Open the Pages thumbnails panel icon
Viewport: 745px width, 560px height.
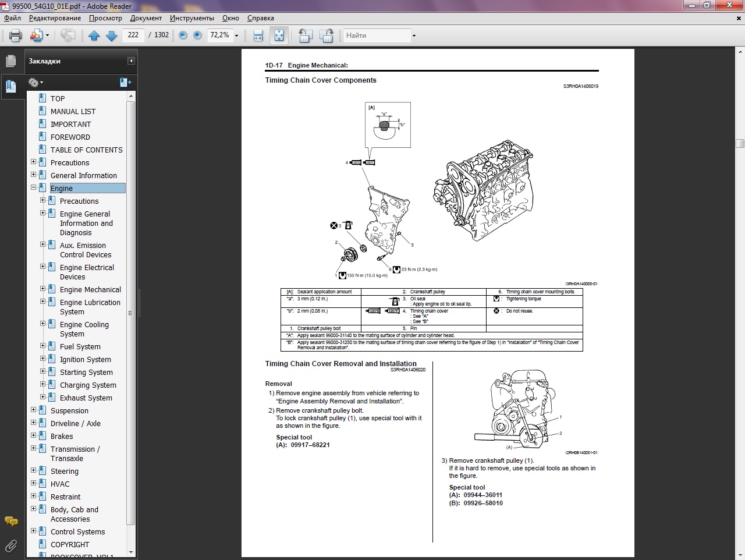click(x=10, y=61)
